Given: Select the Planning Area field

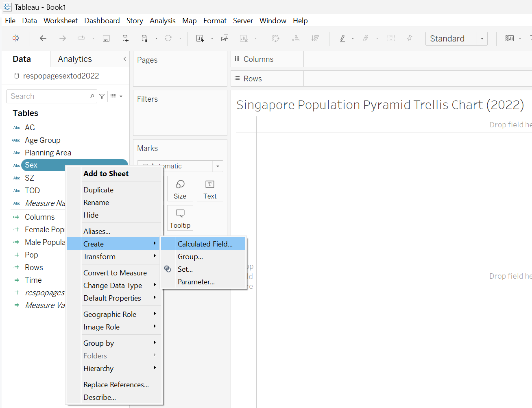Looking at the screenshot, I should pos(48,153).
